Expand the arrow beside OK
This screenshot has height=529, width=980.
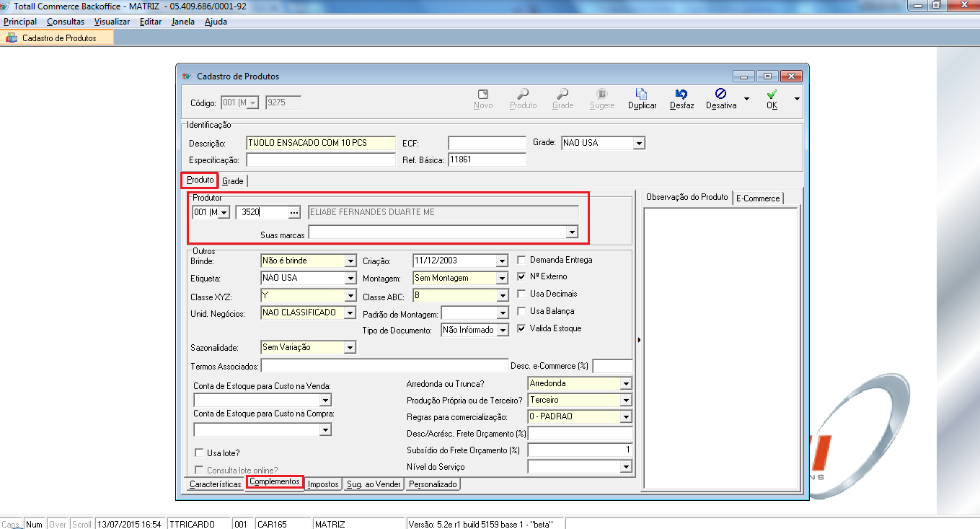pos(797,99)
